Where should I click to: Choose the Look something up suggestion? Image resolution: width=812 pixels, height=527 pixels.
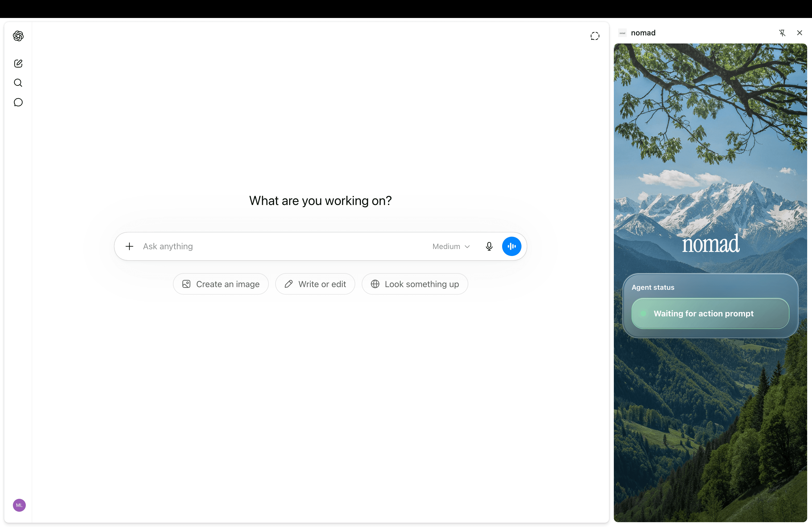pyautogui.click(x=415, y=284)
